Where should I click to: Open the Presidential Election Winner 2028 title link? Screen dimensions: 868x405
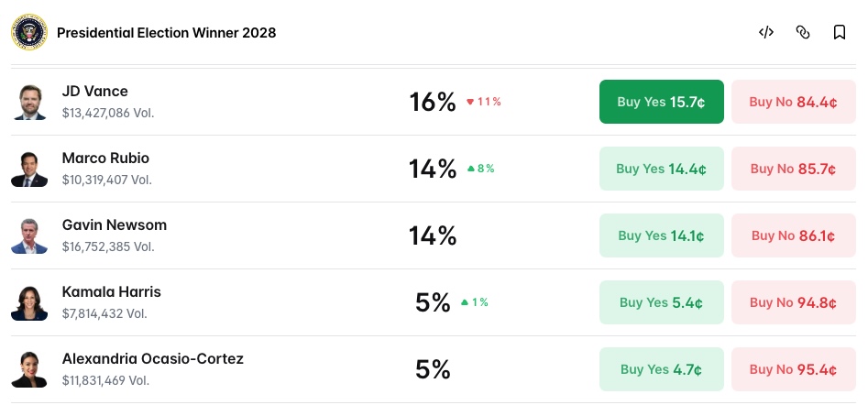166,33
